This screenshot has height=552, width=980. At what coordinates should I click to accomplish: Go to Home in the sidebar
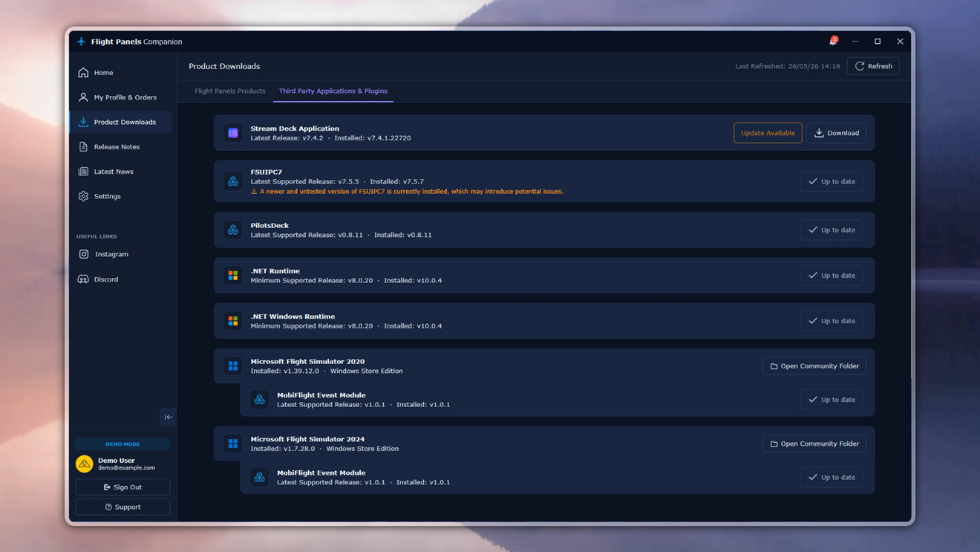121,73
